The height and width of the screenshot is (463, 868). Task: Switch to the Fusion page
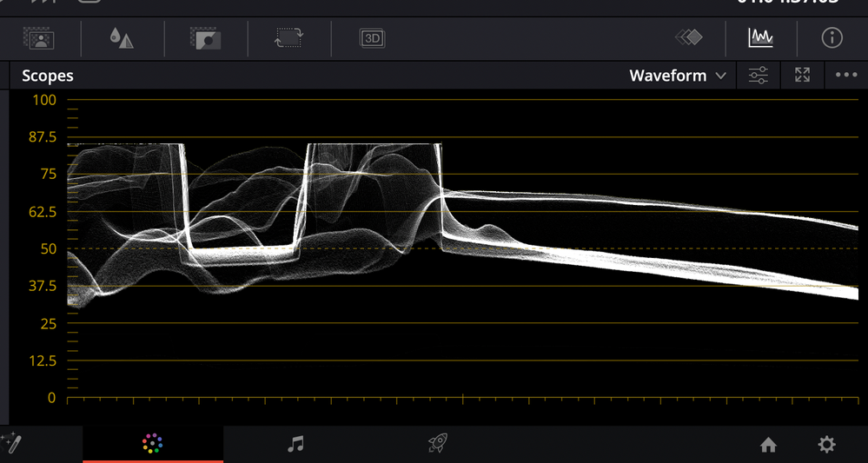pyautogui.click(x=12, y=444)
